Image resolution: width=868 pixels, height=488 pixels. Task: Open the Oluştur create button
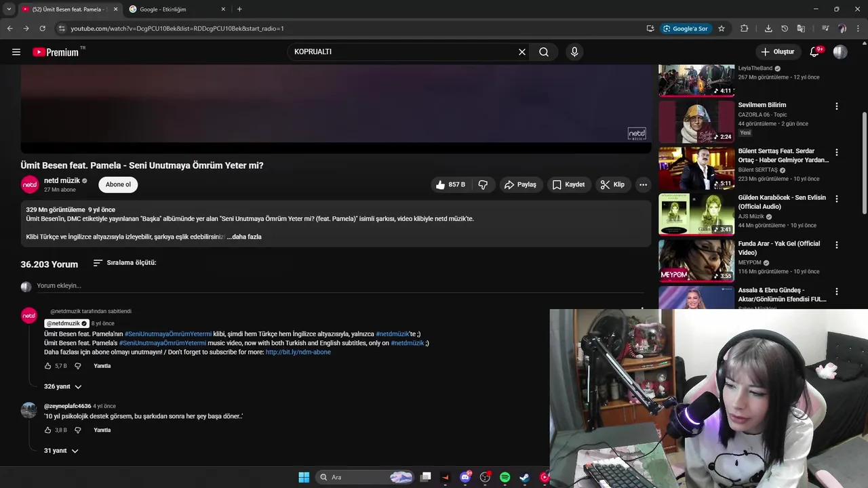pos(777,52)
